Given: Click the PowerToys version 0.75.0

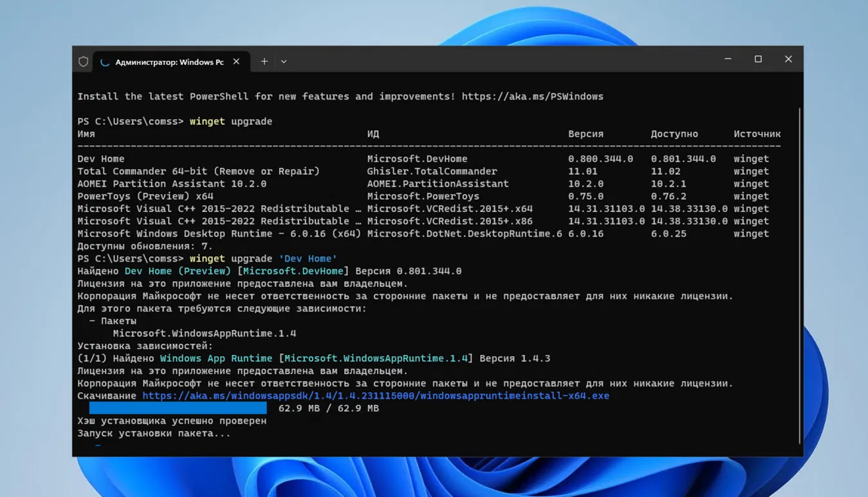Looking at the screenshot, I should pos(586,197).
